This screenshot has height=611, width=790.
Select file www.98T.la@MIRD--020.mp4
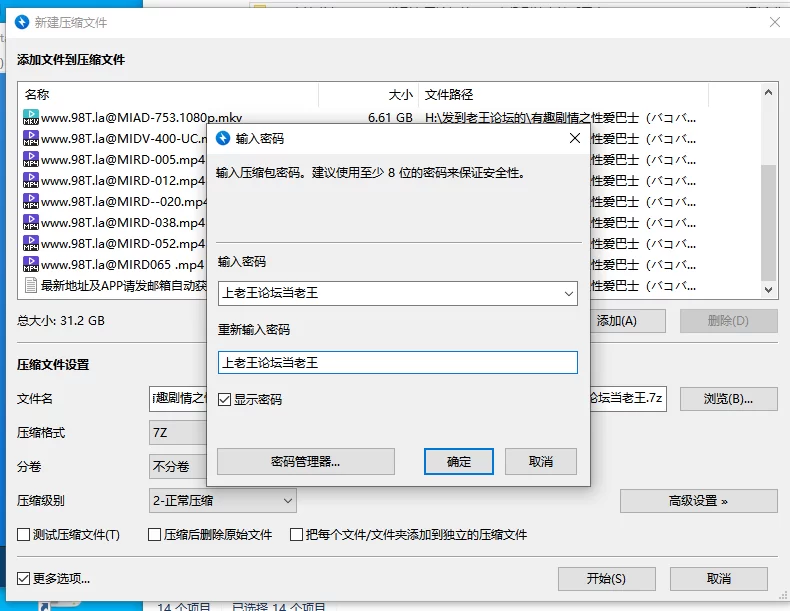pyautogui.click(x=123, y=201)
